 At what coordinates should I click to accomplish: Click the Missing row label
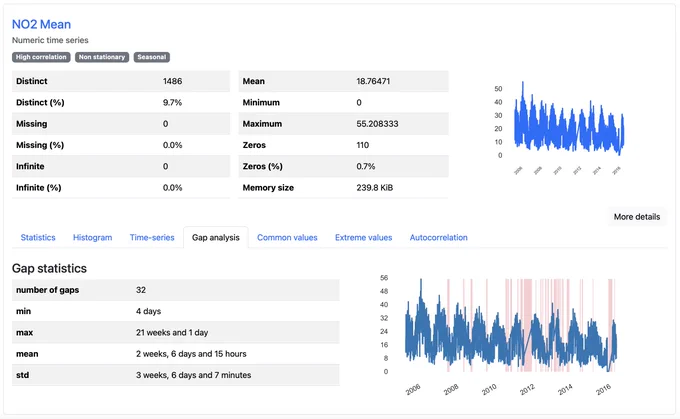(32, 124)
